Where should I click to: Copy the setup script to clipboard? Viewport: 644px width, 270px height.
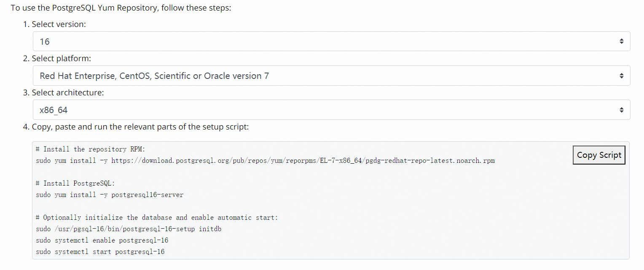tap(599, 155)
